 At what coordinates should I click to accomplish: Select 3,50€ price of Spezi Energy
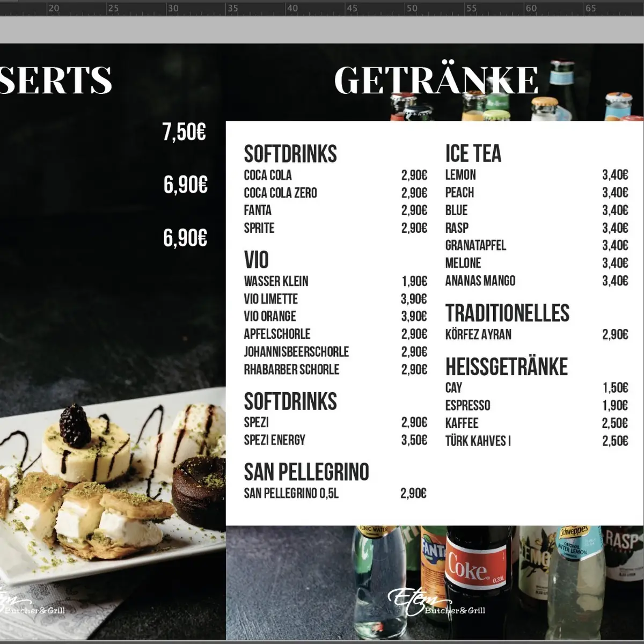tap(414, 440)
